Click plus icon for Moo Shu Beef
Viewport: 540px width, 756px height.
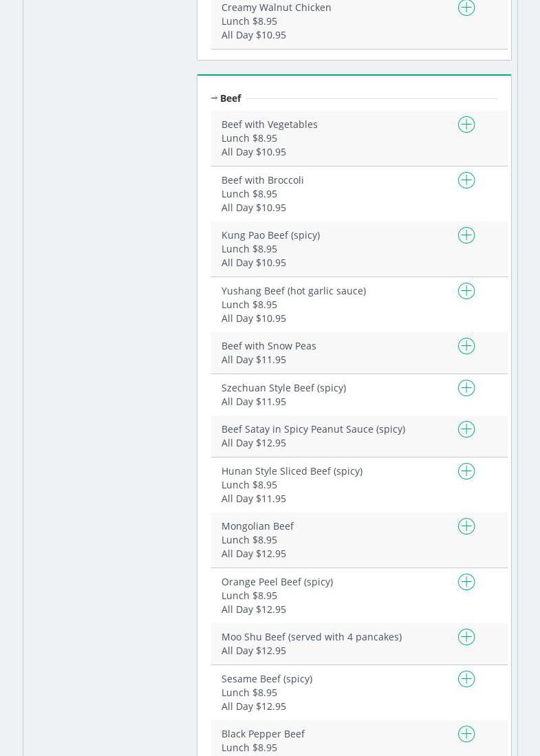(x=466, y=637)
